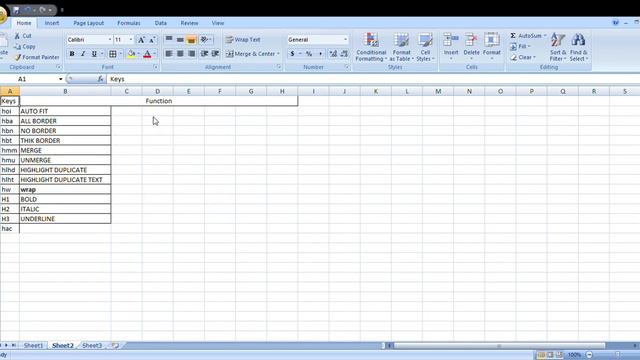Image resolution: width=640 pixels, height=360 pixels.
Task: Click the zoom out minus button
Action: (x=589, y=355)
